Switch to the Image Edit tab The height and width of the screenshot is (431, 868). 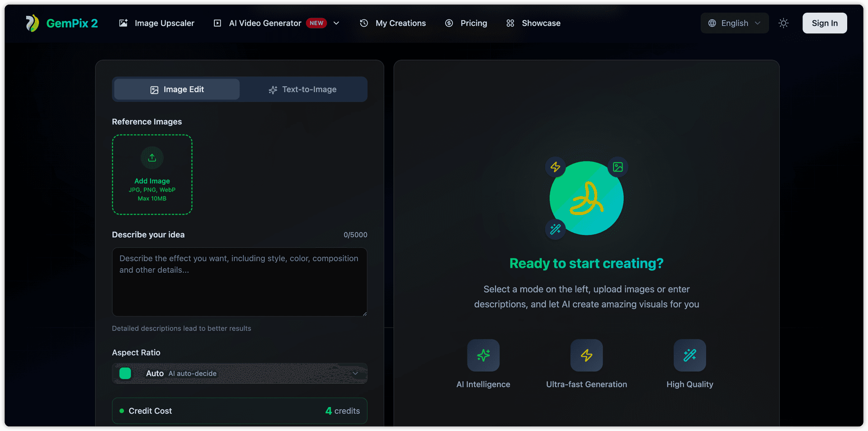coord(177,89)
